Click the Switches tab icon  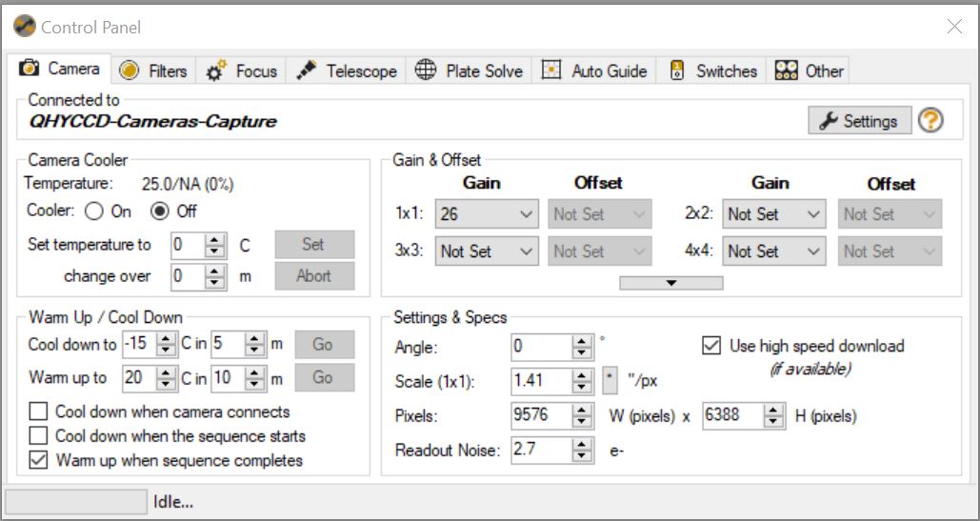tap(677, 70)
